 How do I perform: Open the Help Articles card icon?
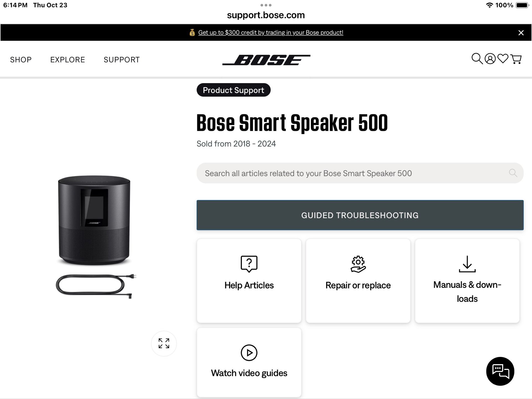pos(249,264)
